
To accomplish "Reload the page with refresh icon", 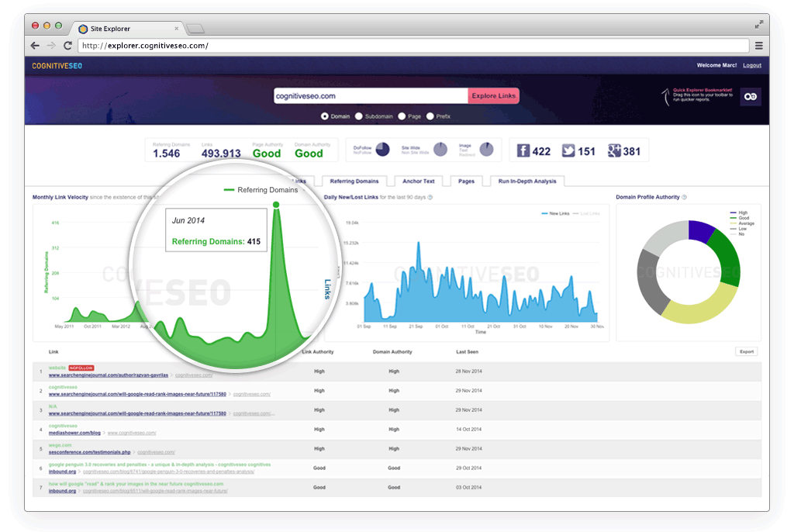I will click(x=67, y=46).
